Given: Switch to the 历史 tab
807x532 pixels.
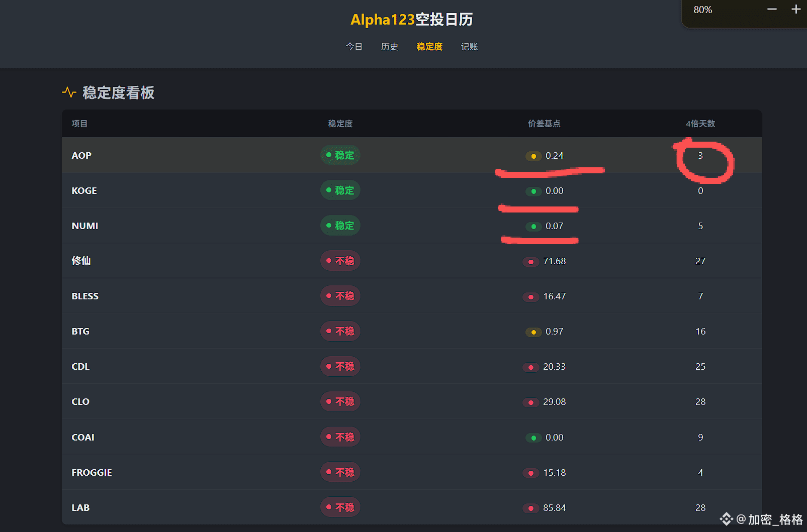Looking at the screenshot, I should tap(390, 47).
